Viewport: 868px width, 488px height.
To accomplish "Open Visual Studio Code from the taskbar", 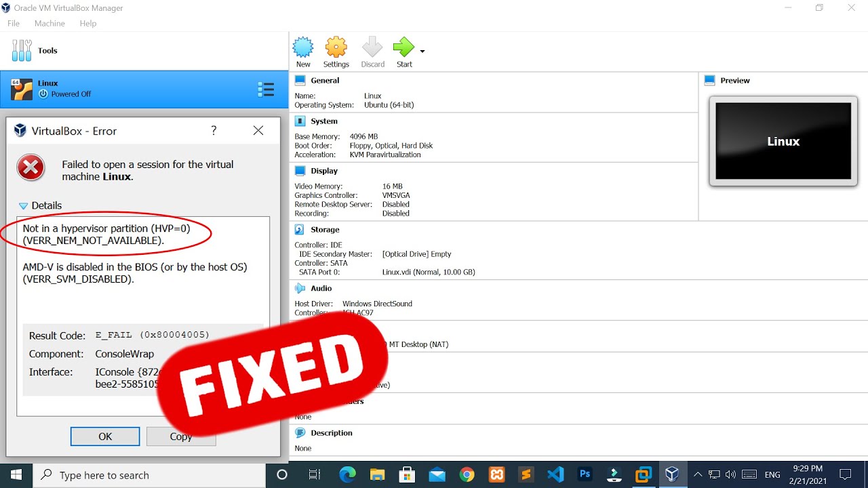I will click(x=555, y=474).
